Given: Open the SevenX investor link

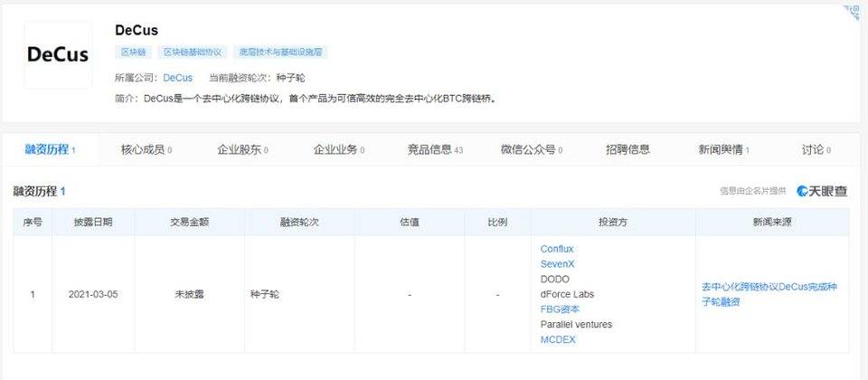Looking at the screenshot, I should (x=558, y=264).
